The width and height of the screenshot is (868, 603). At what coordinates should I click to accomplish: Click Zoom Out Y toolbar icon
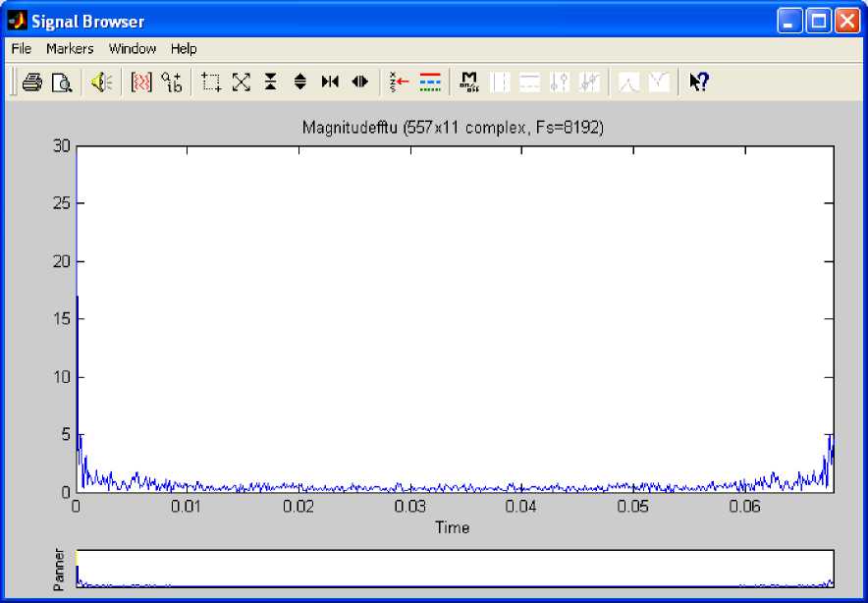click(x=300, y=82)
